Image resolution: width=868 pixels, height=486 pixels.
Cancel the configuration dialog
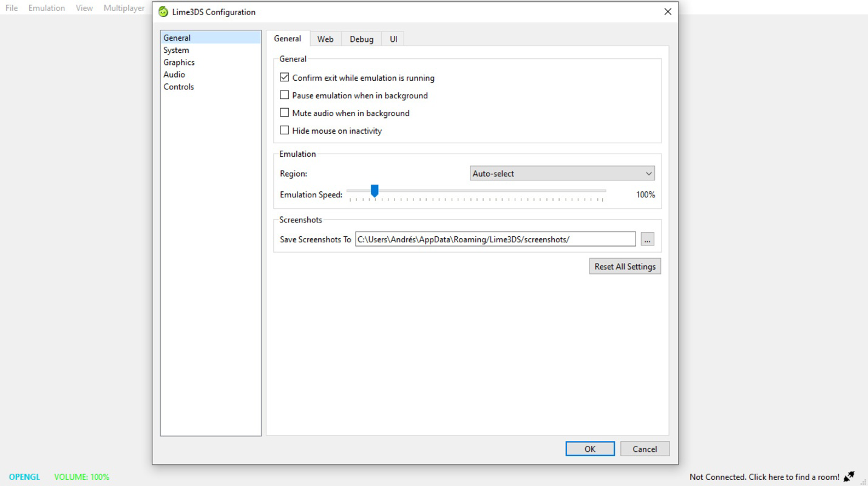pos(645,449)
